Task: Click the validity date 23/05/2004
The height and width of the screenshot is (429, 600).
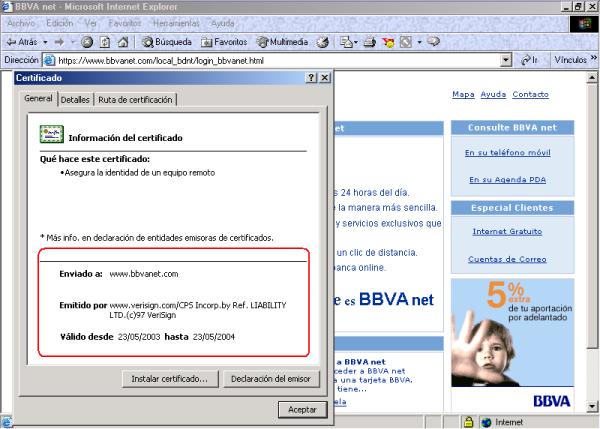Action: coord(214,337)
